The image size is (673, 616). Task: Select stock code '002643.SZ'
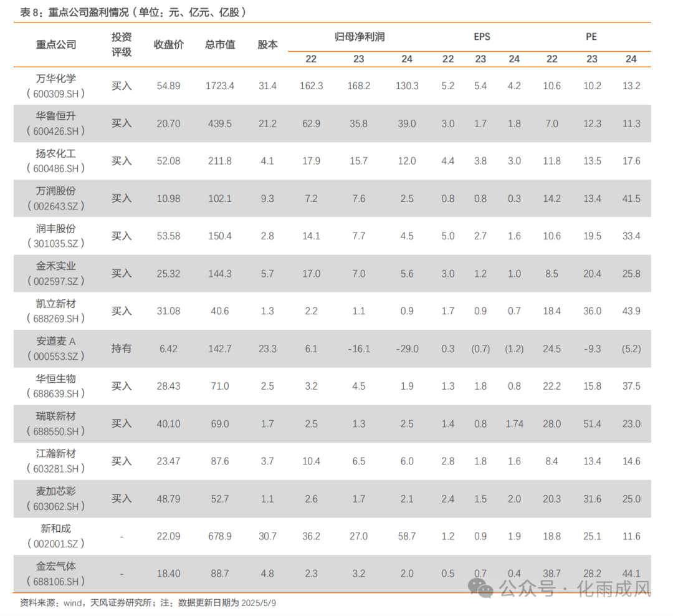pos(56,206)
